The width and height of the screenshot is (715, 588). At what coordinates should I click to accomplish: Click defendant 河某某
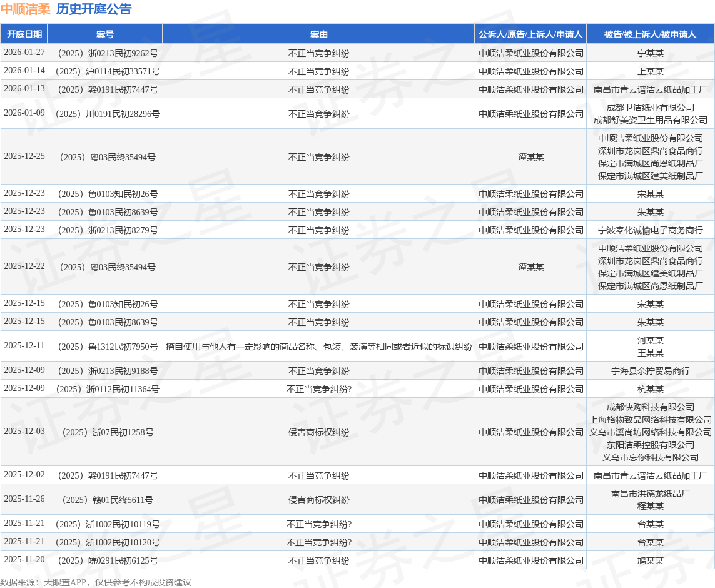[650, 340]
